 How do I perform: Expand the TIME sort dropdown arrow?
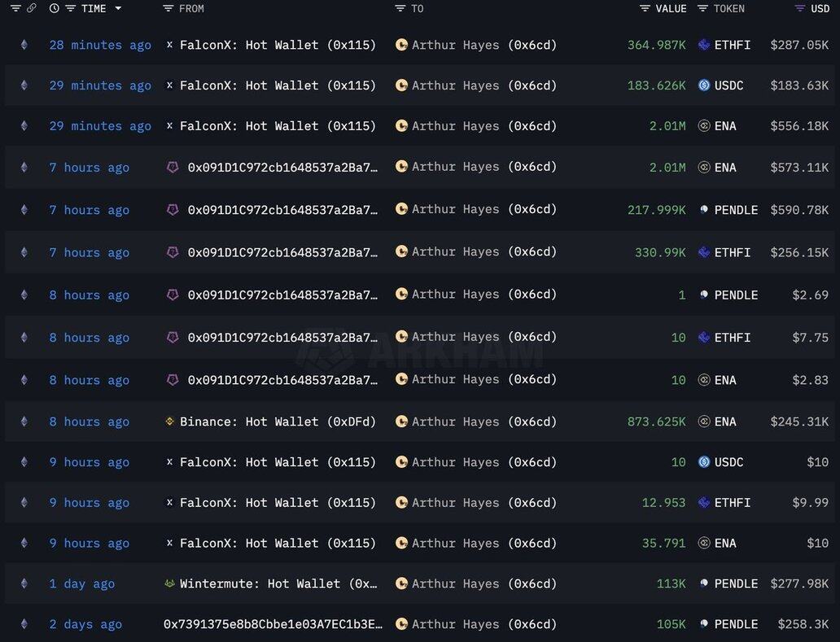pos(118,8)
